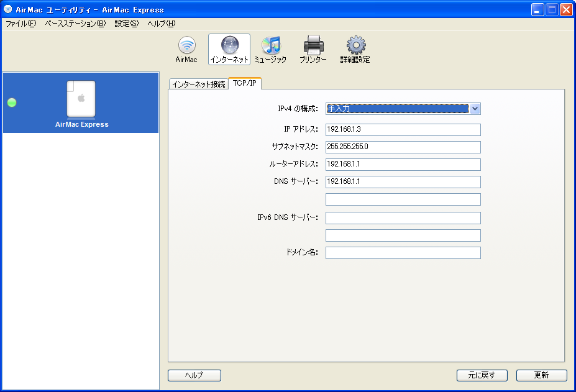Switch to the TCP/IP tab
This screenshot has height=392, width=576.
[x=245, y=83]
